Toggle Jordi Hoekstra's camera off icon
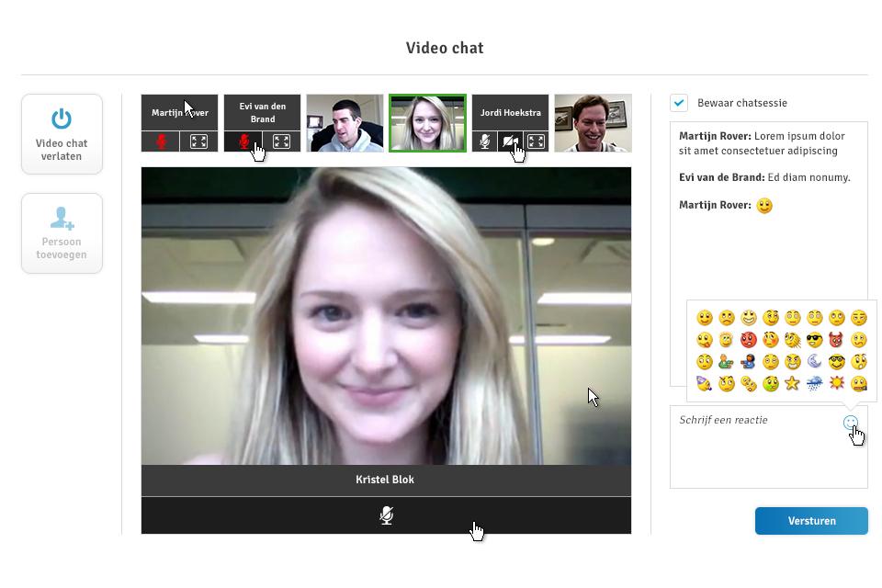This screenshot has height=588, width=882. tap(510, 141)
